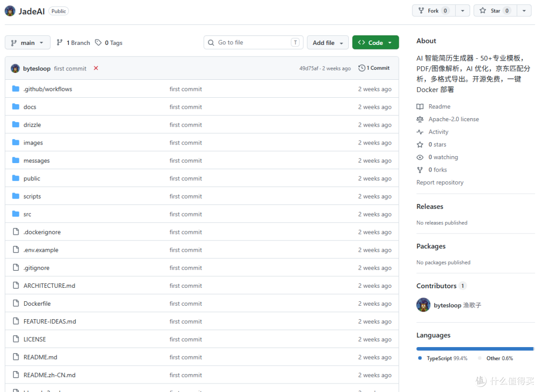Click the TypeScript language bar
The image size is (539, 392).
(475, 349)
